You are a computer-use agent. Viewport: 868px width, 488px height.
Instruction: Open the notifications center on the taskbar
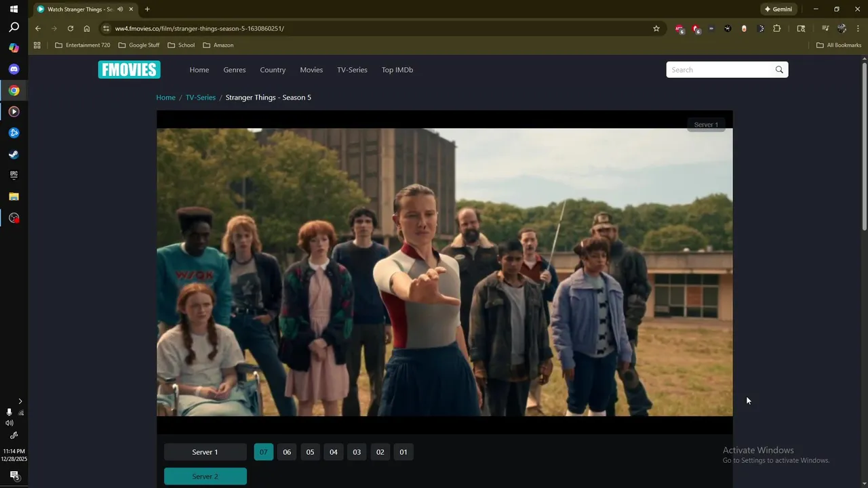pyautogui.click(x=14, y=475)
